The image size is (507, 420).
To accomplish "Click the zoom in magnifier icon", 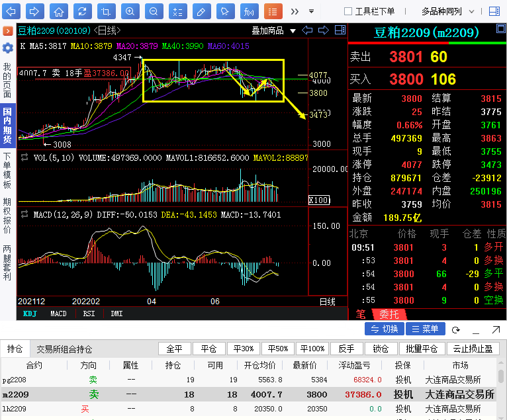I will pos(129,11).
